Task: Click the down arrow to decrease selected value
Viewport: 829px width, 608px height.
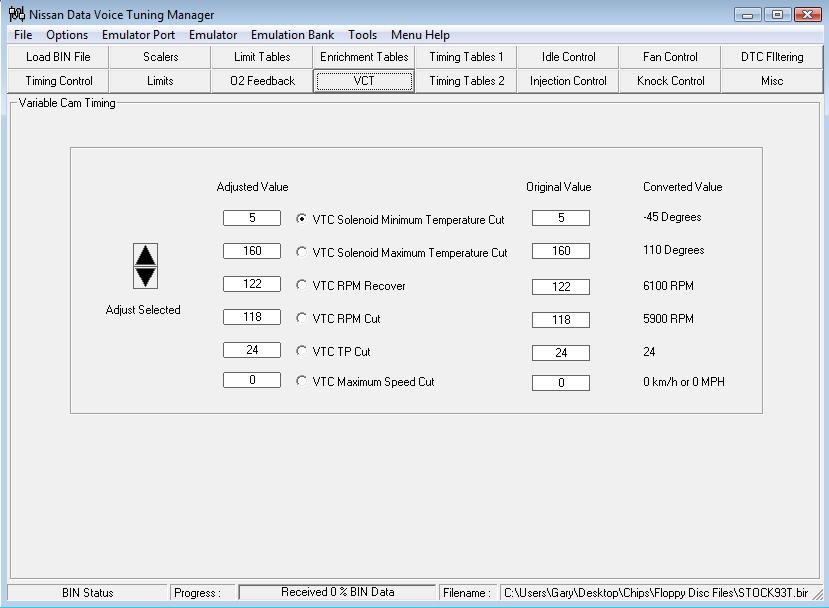Action: (x=145, y=277)
